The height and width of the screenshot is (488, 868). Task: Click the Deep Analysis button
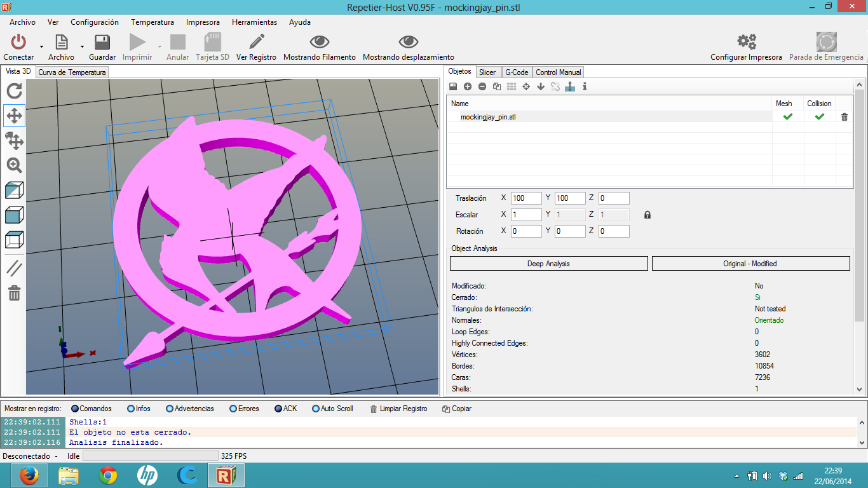click(548, 264)
